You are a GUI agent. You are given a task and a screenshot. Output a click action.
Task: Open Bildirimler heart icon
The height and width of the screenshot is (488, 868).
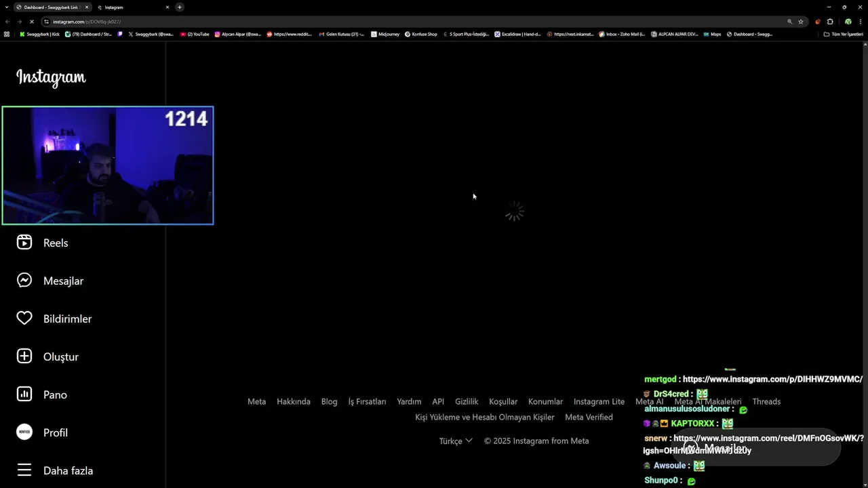tap(24, 319)
